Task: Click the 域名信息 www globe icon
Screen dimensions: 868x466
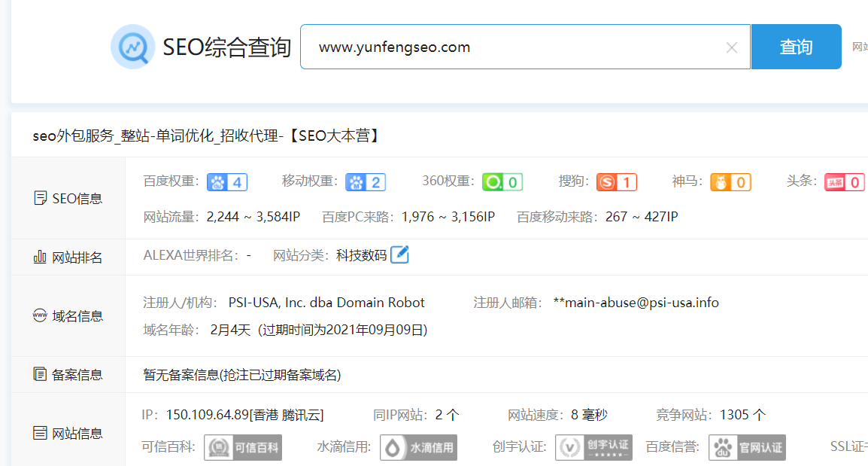Action: 40,315
